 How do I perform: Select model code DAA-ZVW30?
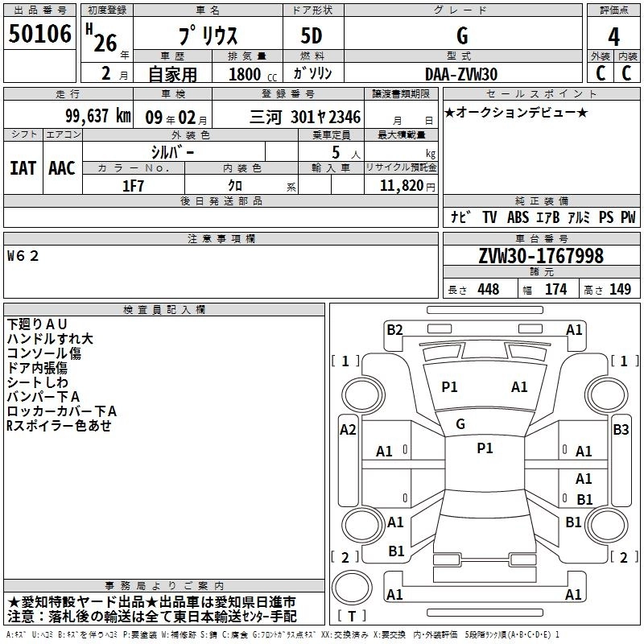point(461,74)
